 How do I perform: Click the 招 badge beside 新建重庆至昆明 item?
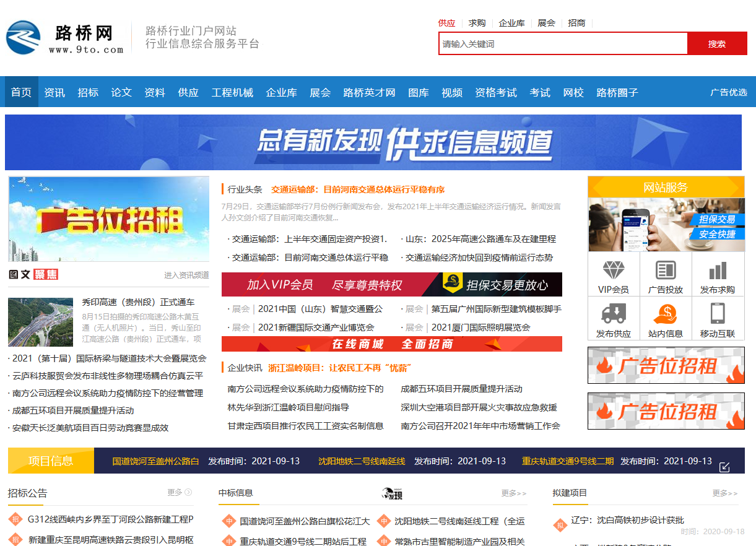tap(15, 539)
